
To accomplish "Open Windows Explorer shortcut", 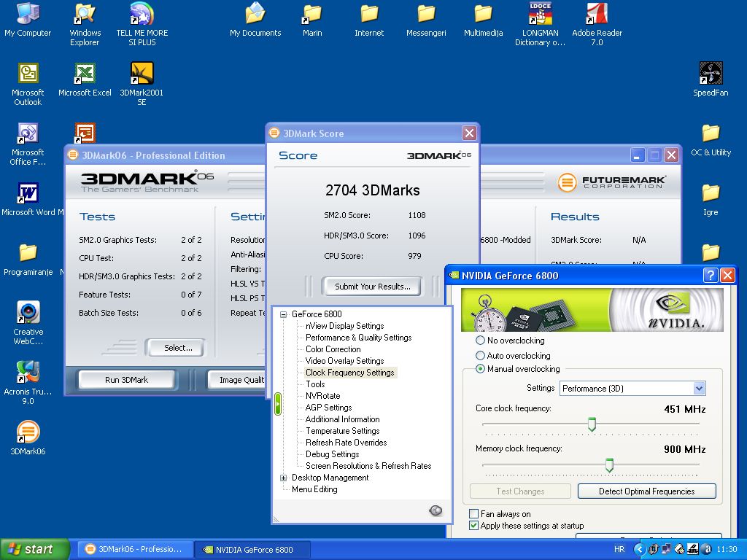I will pyautogui.click(x=85, y=24).
